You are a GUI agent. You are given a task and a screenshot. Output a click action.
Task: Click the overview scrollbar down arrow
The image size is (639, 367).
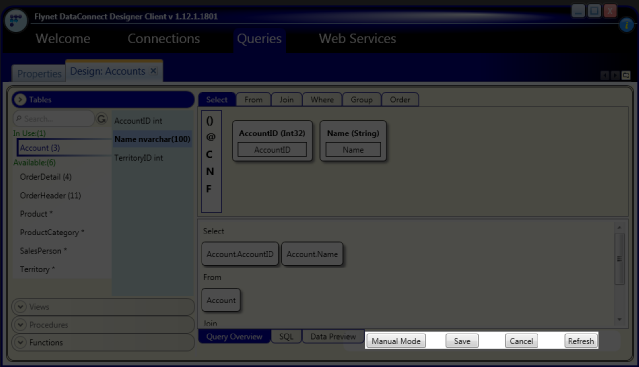(619, 319)
